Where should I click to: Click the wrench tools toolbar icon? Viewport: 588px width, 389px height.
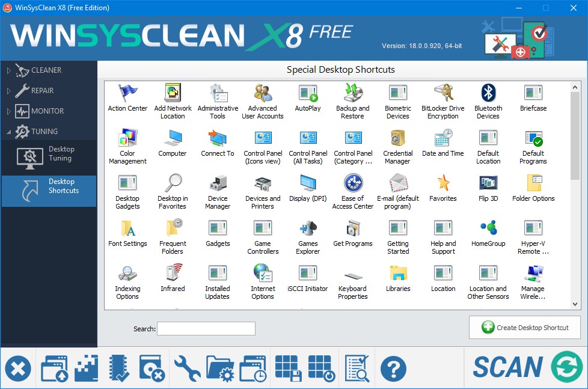[x=187, y=369]
